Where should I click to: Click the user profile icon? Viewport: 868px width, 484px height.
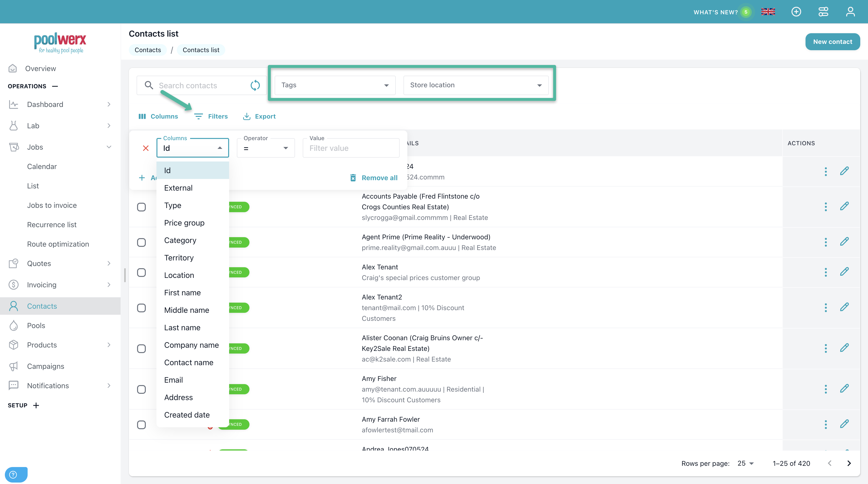pos(850,12)
